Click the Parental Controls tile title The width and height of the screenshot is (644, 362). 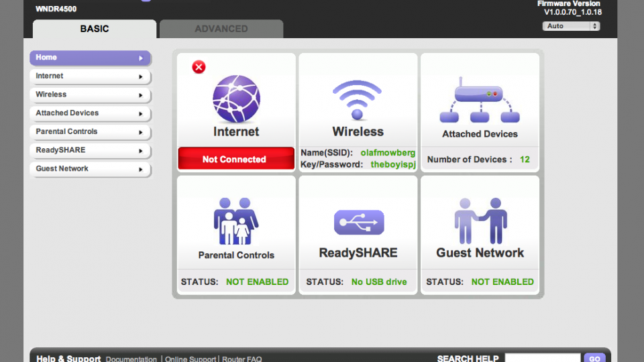pos(236,255)
